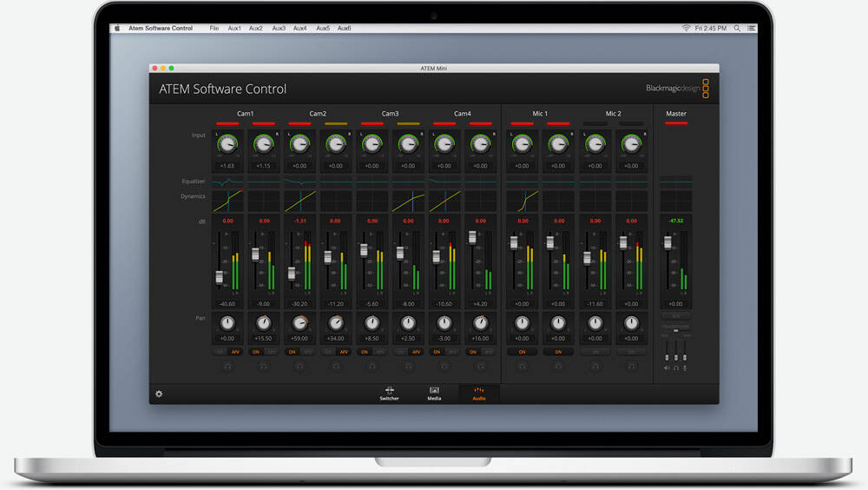This screenshot has height=490, width=868.
Task: Toggle AFV on Cam2 right channel
Action: coord(344,352)
